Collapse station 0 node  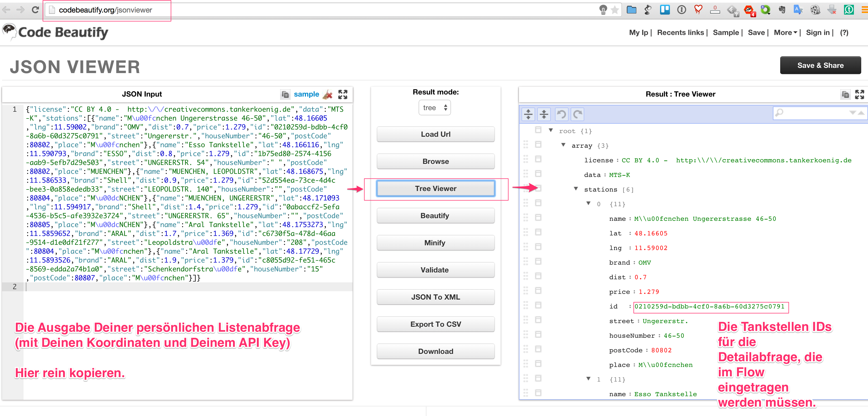pyautogui.click(x=588, y=203)
